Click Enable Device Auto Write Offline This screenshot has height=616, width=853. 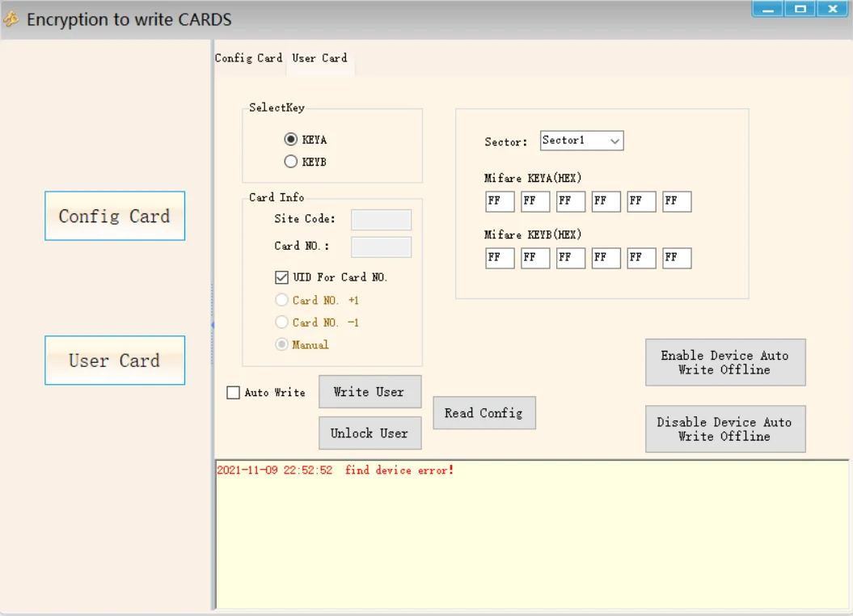point(724,362)
